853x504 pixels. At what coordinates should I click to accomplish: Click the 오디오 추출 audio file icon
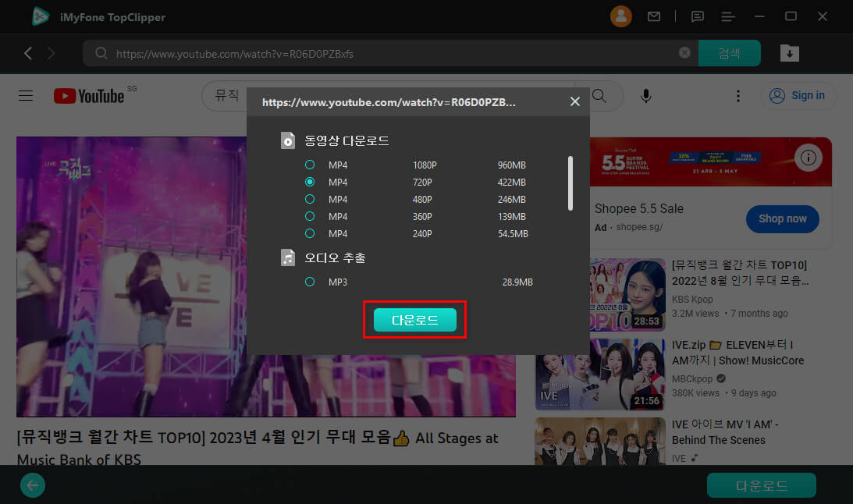288,257
